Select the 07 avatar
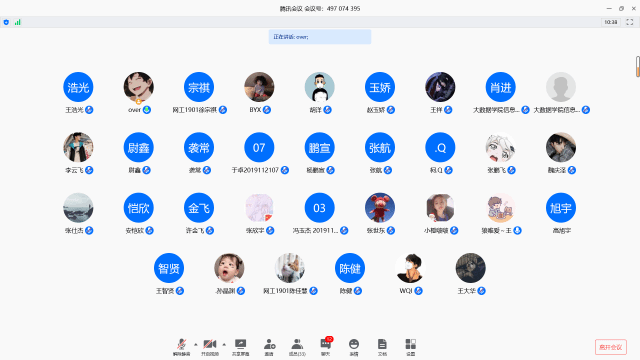Screen dimensions: 640x360 (259, 147)
